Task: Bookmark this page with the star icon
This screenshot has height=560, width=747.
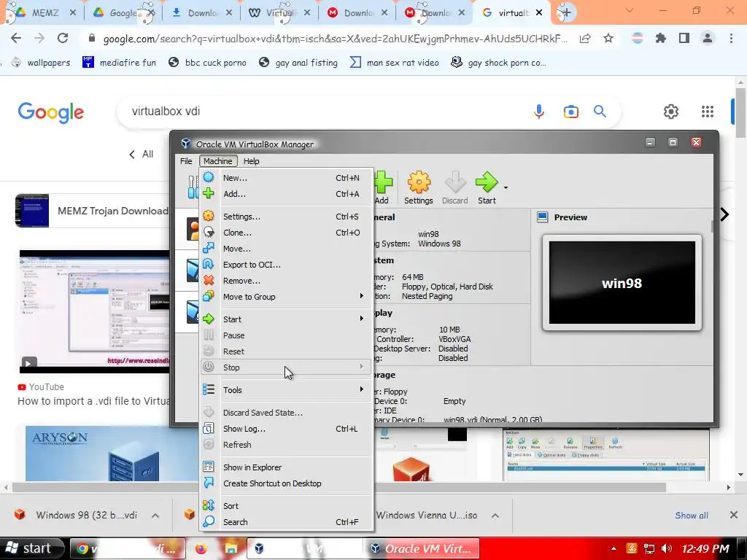Action: pyautogui.click(x=608, y=38)
